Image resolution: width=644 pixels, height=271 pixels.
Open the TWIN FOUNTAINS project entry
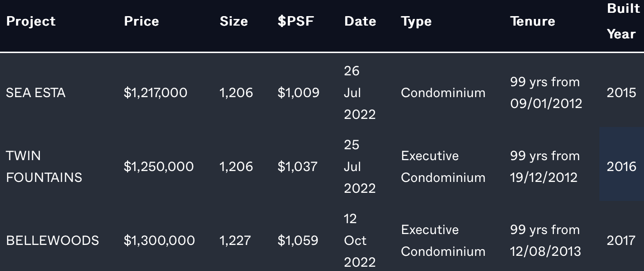pyautogui.click(x=44, y=167)
